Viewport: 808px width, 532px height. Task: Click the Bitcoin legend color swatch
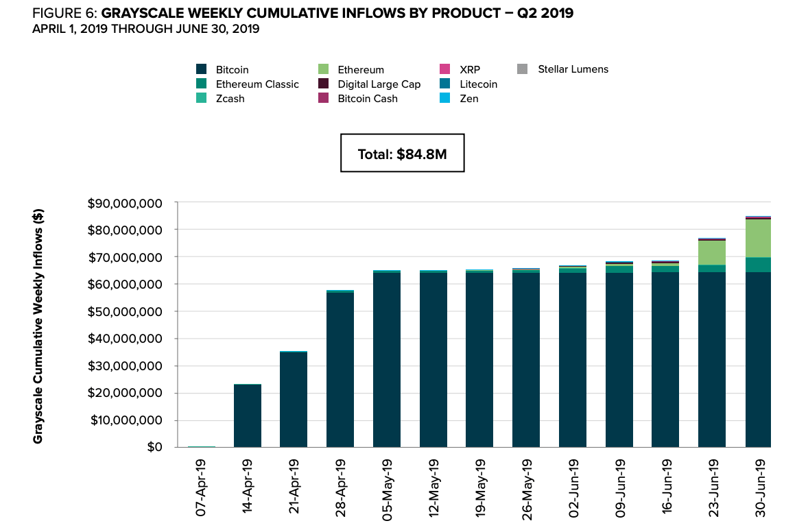click(x=202, y=69)
